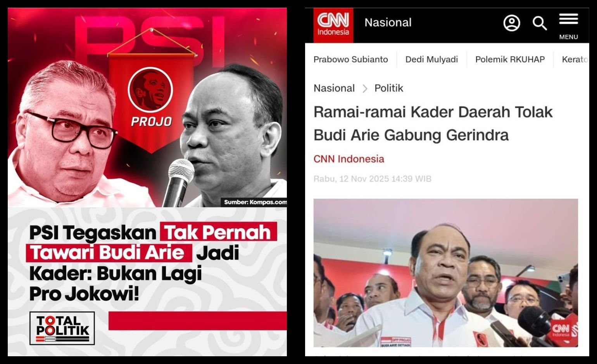Click the CNN Indonesia author link
Image resolution: width=597 pixels, height=364 pixels.
click(x=349, y=159)
